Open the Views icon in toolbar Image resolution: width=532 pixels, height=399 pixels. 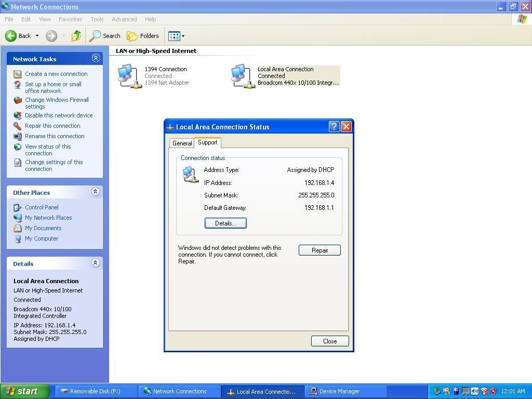pyautogui.click(x=174, y=36)
